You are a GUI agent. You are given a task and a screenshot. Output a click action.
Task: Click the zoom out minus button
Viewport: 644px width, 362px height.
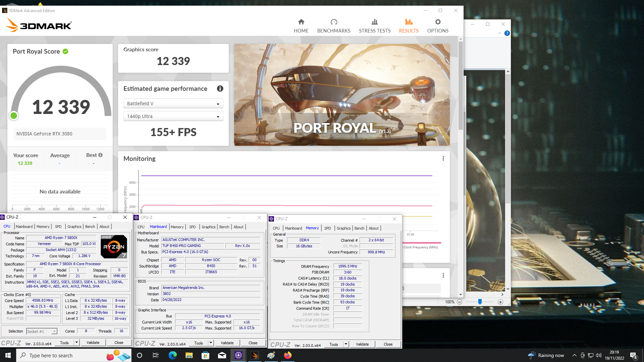[x=460, y=302]
